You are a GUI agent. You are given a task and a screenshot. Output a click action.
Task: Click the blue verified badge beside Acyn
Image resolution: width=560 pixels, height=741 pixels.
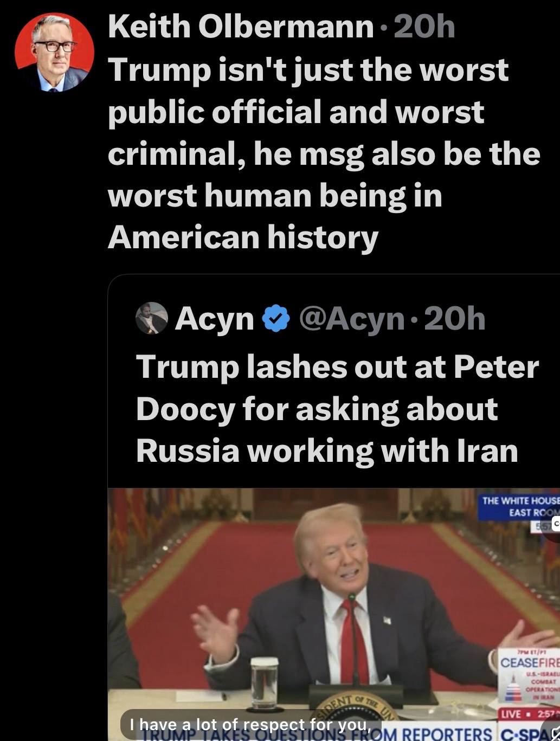(x=276, y=319)
